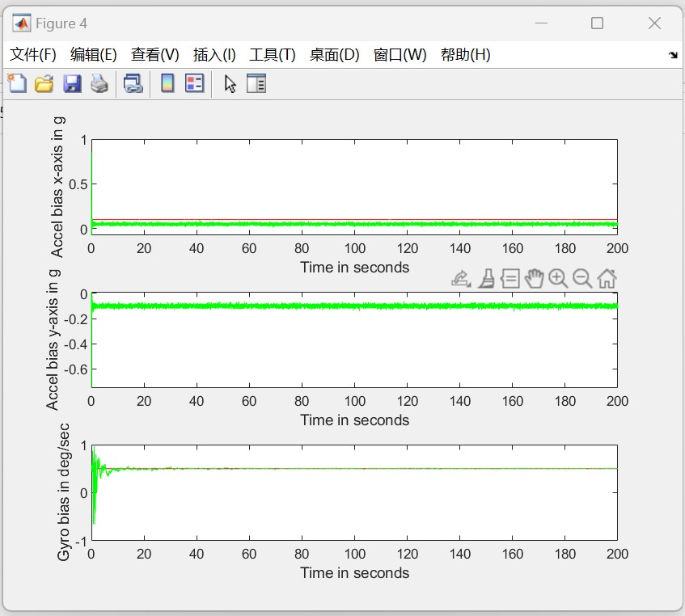Enable the pan hand tool
The height and width of the screenshot is (616, 685).
[534, 279]
